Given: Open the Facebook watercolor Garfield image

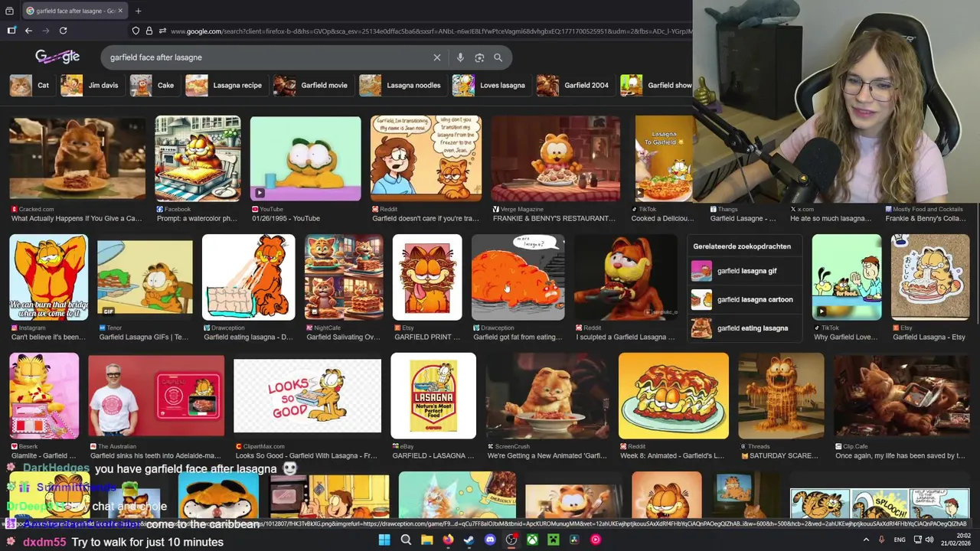Looking at the screenshot, I should [x=198, y=158].
